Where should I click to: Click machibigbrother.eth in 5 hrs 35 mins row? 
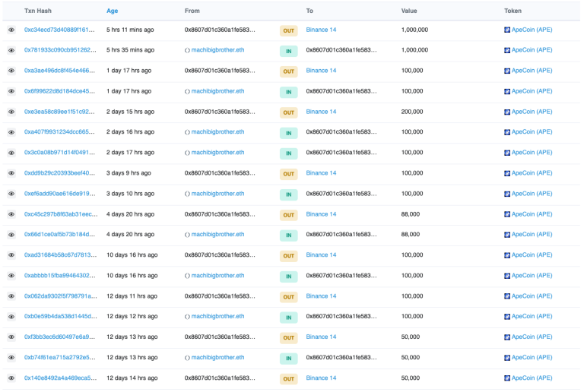(x=217, y=50)
